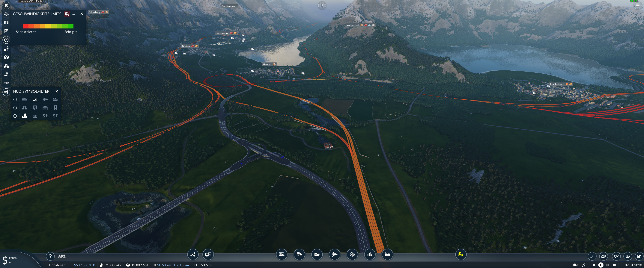The image size is (644, 268).
Task: Toggle the speed limits gauge layer
Action: point(6,40)
